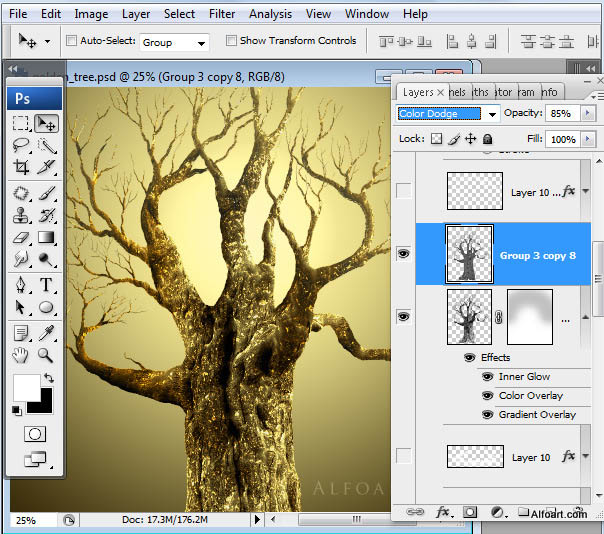604x534 pixels.
Task: Open the Color Dodge blend mode dropdown
Action: tap(447, 113)
